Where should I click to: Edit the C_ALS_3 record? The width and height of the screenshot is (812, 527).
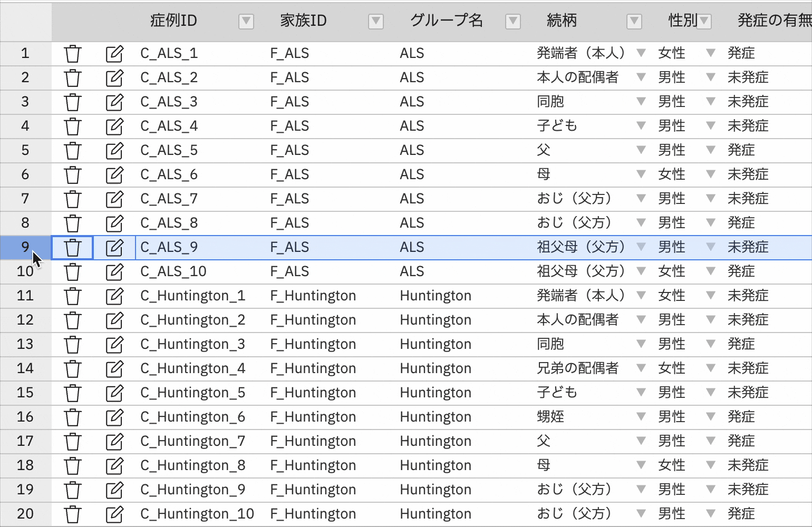coord(114,102)
